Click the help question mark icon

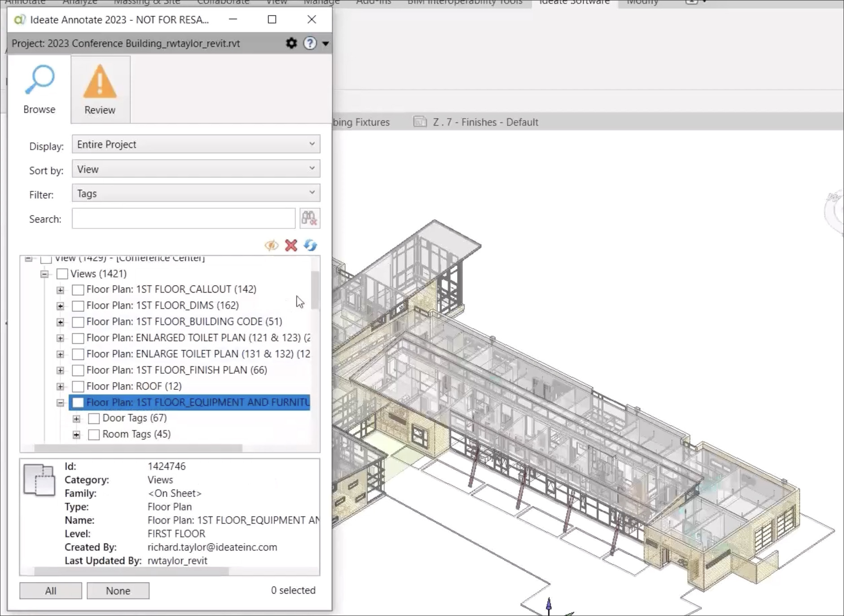(x=310, y=43)
